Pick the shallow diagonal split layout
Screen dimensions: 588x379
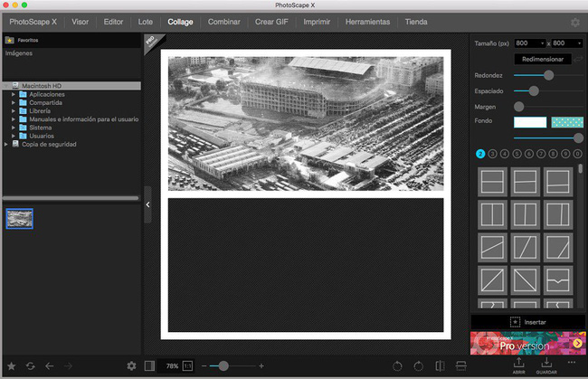pyautogui.click(x=492, y=248)
